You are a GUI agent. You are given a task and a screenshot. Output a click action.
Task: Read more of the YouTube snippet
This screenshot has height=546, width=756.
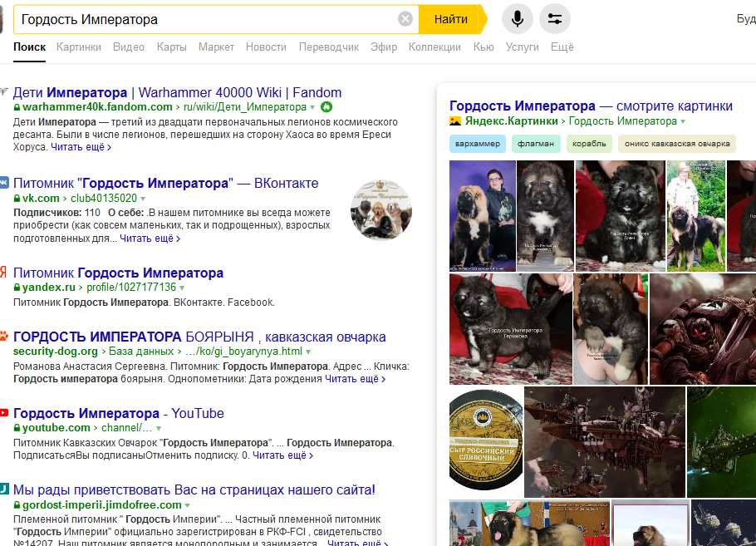283,455
